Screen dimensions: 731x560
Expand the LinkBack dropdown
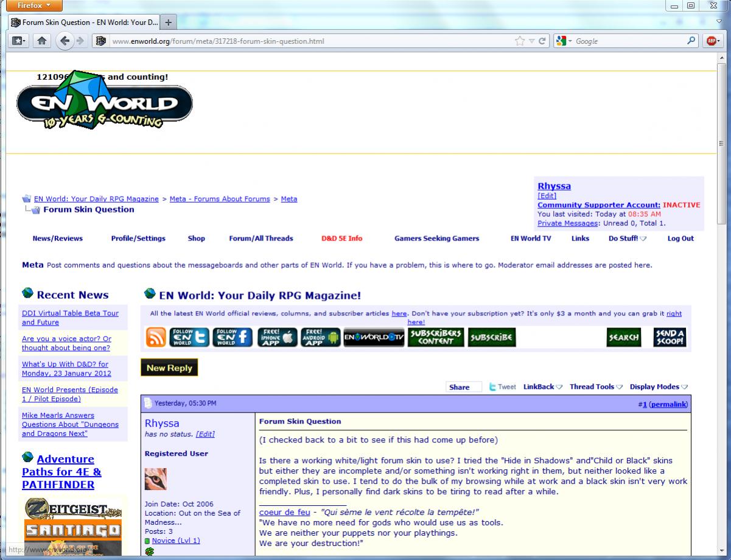543,387
